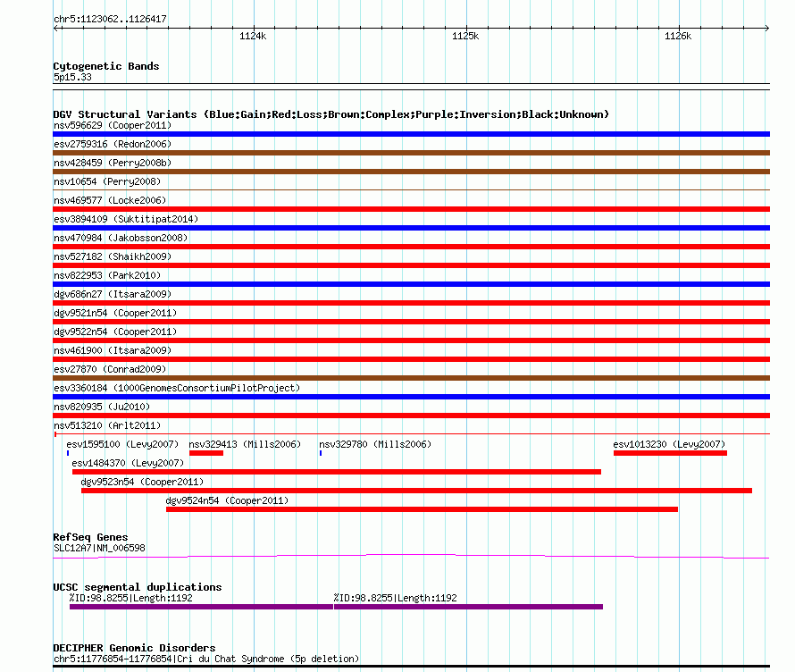Click nsv470984 (Jakobsson2008) label
Viewport: 795px width, 672px height.
121,238
